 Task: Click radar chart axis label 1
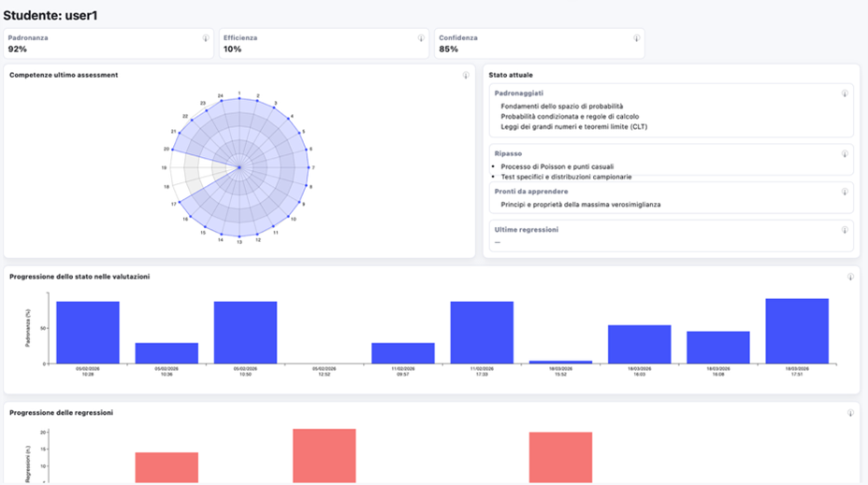coord(239,93)
